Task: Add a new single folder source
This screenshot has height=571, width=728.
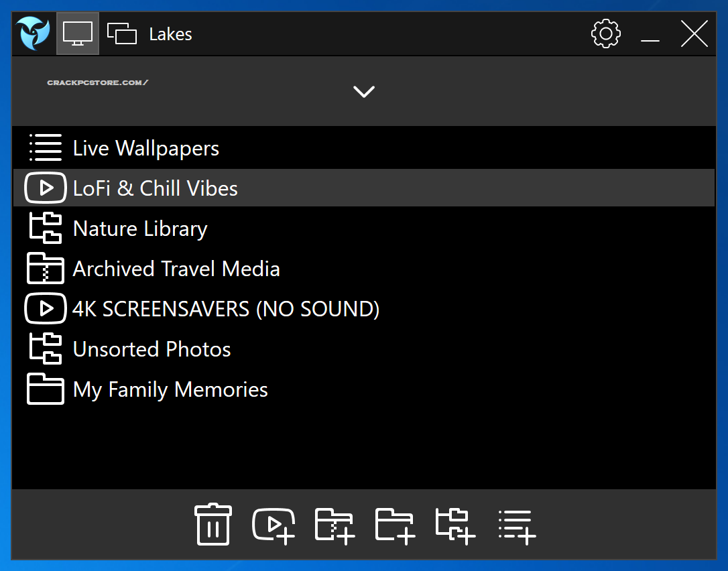Action: [x=395, y=524]
